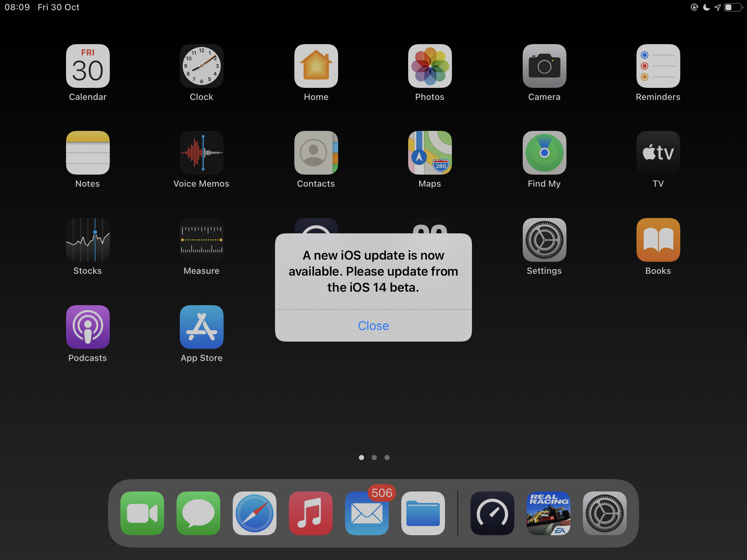Open the Reminders app
This screenshot has height=560, width=747.
coord(658,66)
